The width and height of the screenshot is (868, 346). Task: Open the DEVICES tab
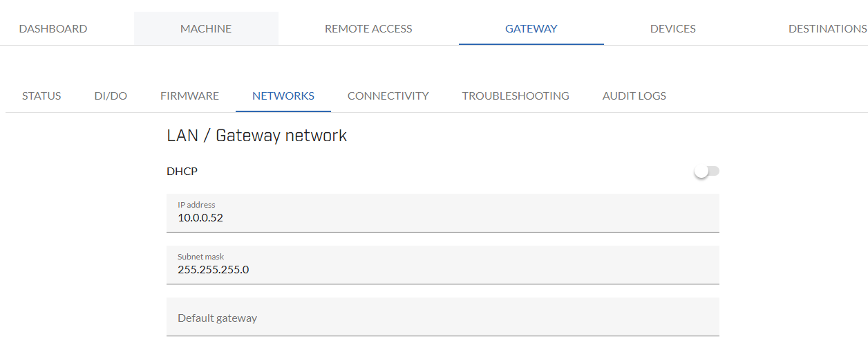point(673,29)
